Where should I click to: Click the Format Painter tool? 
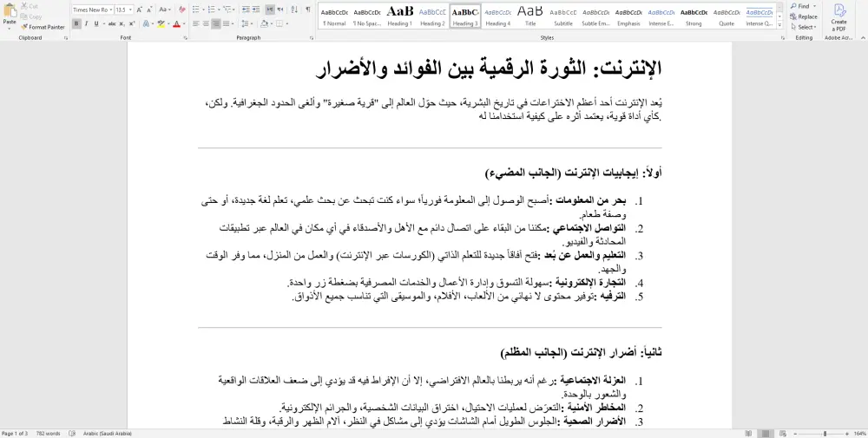43,27
